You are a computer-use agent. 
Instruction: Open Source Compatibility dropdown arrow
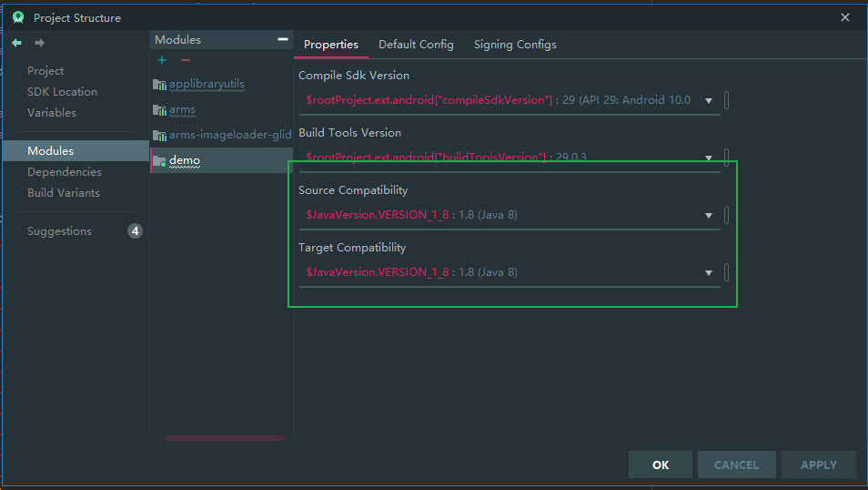tap(709, 215)
